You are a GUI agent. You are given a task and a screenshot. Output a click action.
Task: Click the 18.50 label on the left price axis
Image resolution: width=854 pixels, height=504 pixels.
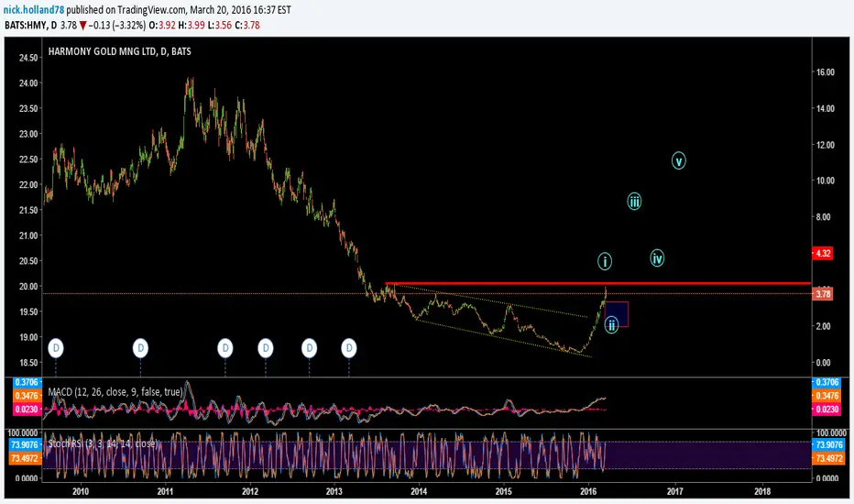coord(29,362)
